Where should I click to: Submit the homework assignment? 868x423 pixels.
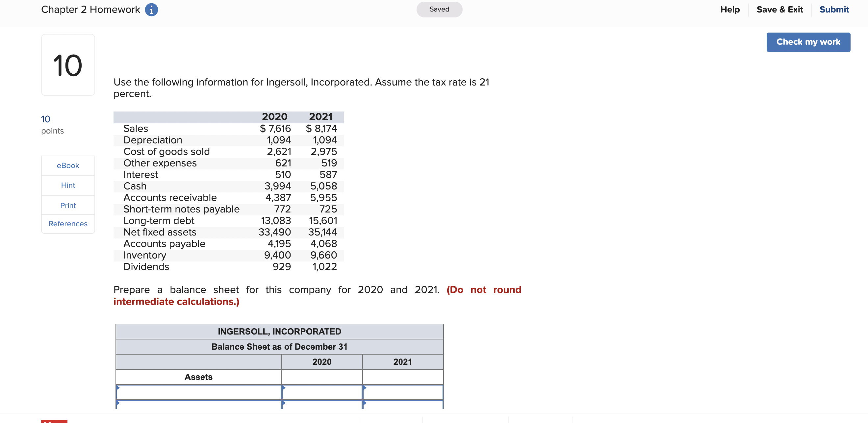[x=834, y=10]
